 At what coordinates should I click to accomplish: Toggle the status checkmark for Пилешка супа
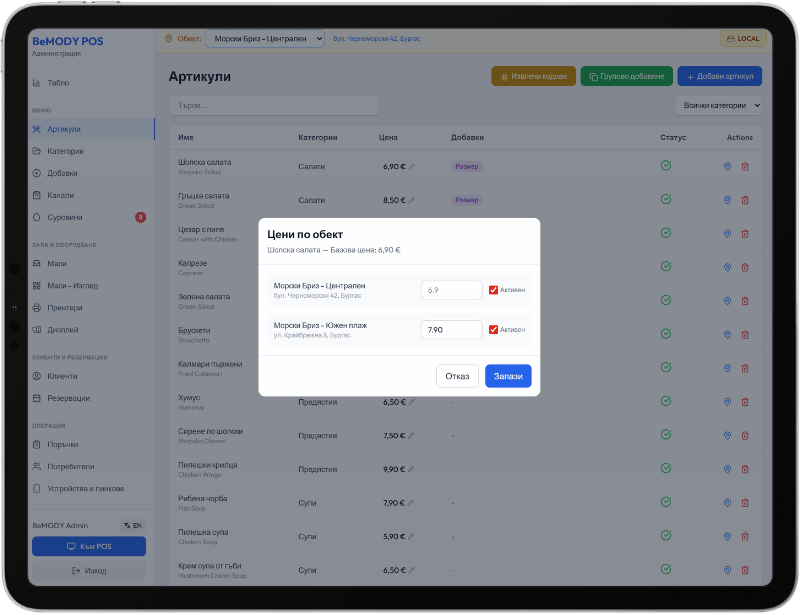tap(666, 535)
